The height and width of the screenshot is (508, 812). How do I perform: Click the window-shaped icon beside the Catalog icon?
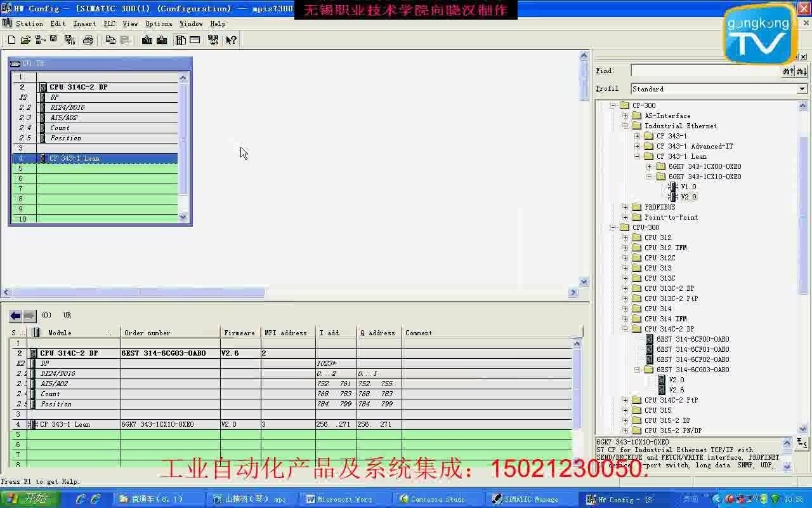(x=195, y=40)
